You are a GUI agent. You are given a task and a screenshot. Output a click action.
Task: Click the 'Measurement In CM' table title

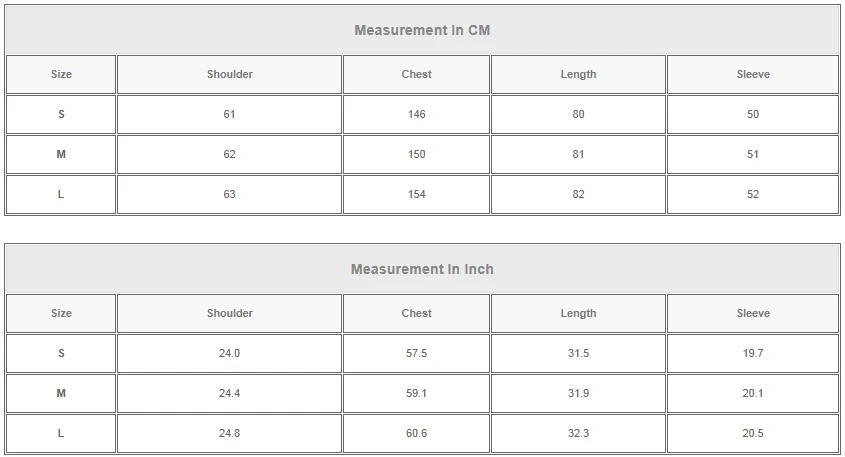[x=422, y=30]
